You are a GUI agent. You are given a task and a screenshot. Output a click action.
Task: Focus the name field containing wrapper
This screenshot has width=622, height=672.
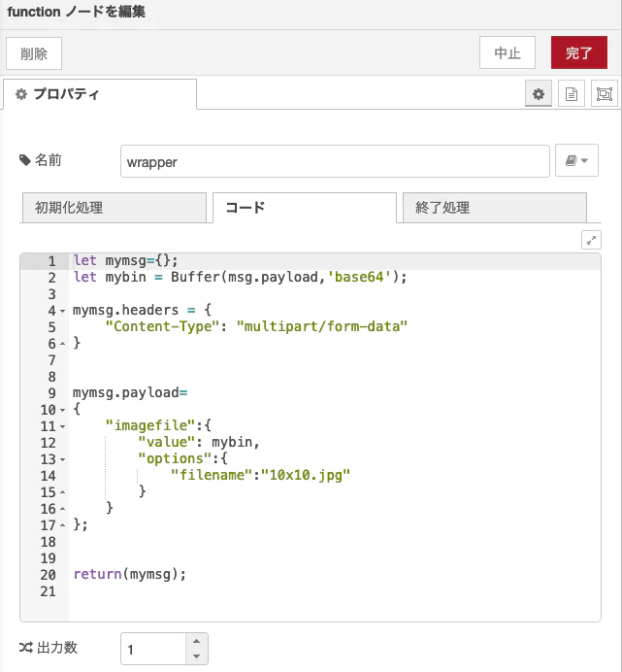coord(335,161)
